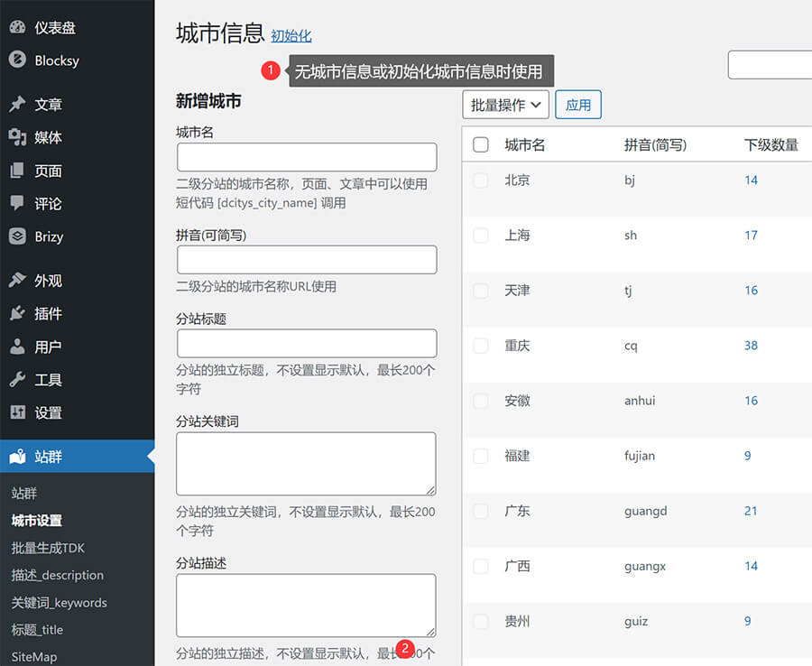
Task: Click the Dashboard gauge icon in sidebar
Action: tap(17, 28)
